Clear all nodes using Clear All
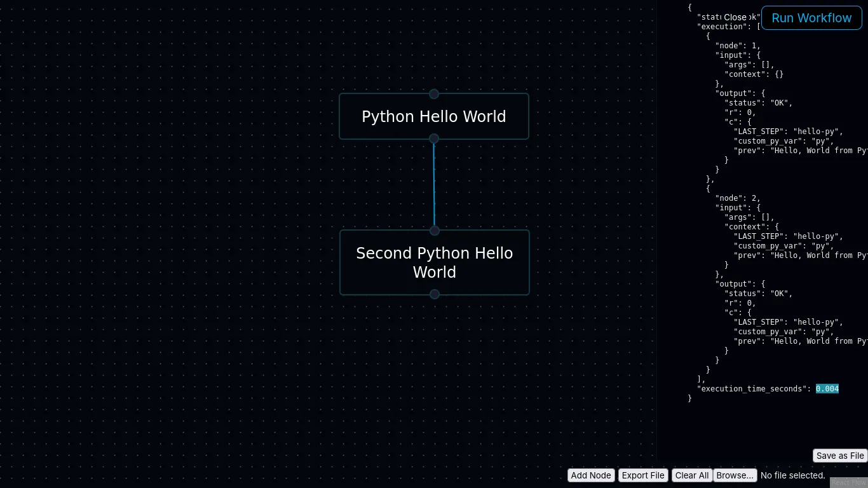The height and width of the screenshot is (488, 868). pyautogui.click(x=691, y=475)
